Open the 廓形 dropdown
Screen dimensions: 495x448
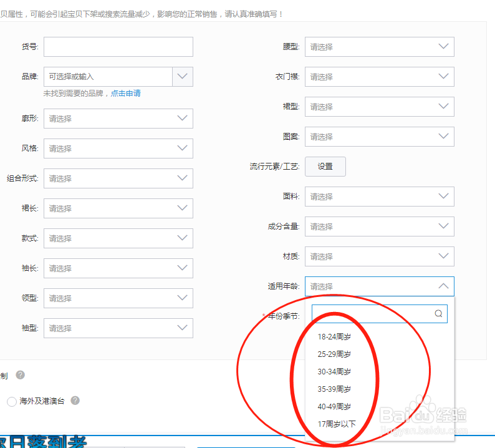coord(118,119)
